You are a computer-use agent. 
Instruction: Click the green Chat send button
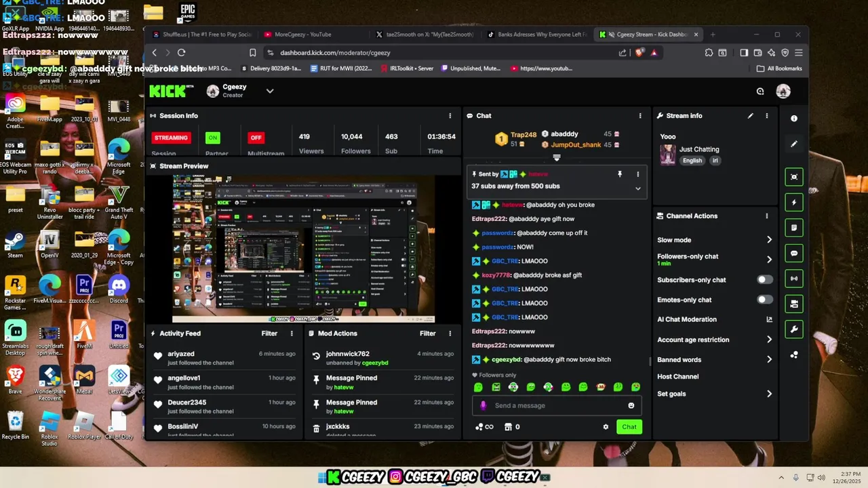(629, 427)
